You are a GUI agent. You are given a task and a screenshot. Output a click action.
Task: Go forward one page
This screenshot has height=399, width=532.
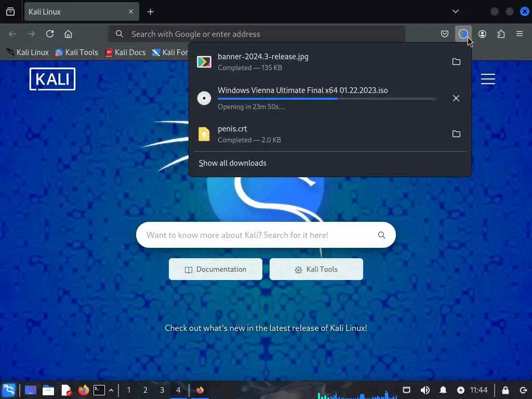(x=31, y=34)
